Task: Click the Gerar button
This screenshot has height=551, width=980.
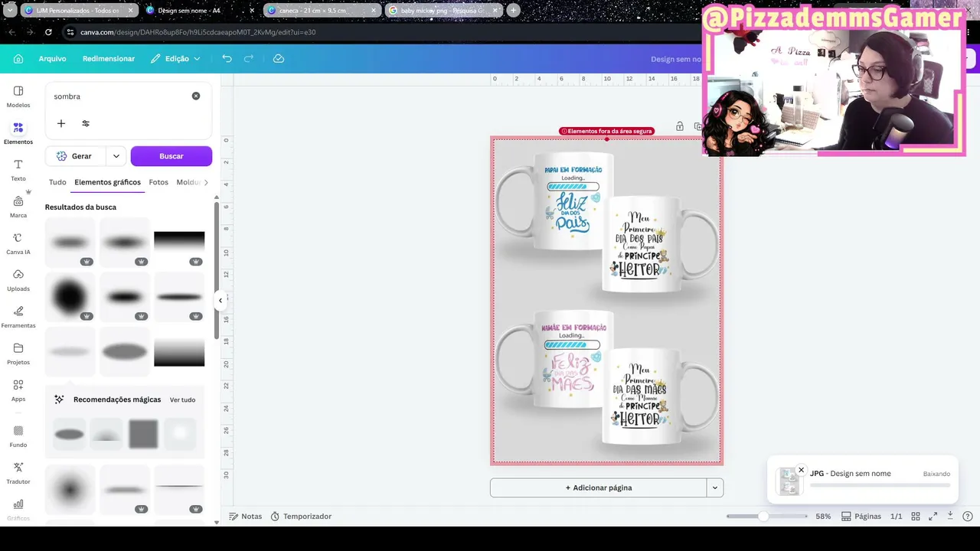Action: [77, 156]
